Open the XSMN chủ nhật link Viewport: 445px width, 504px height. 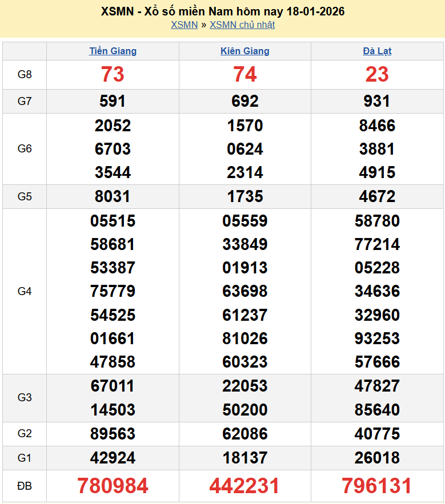242,25
